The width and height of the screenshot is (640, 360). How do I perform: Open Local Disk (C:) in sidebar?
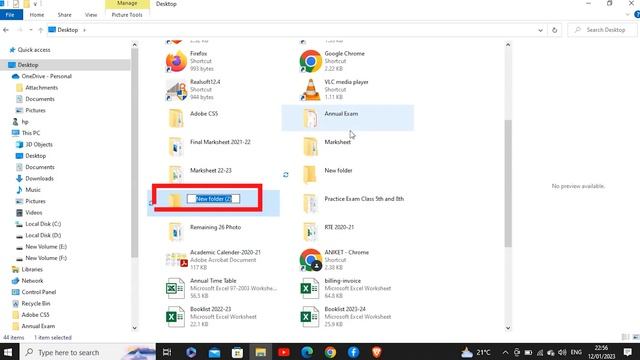click(x=43, y=224)
